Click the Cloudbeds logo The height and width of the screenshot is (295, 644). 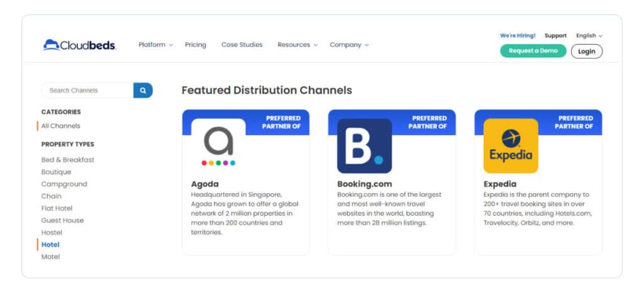coord(80,45)
